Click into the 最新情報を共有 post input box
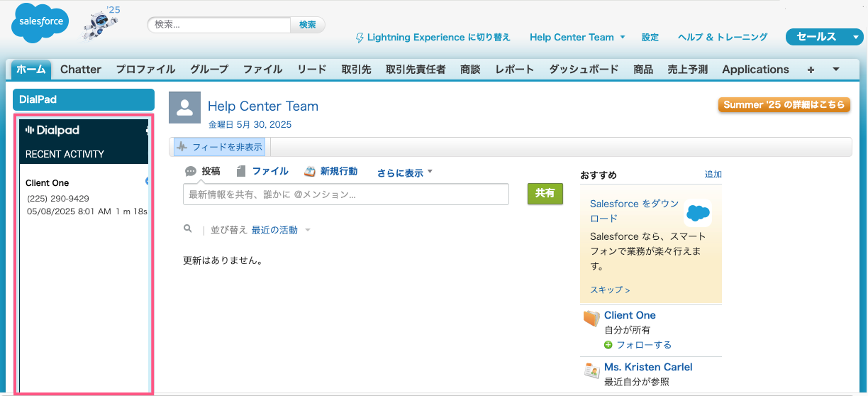The width and height of the screenshot is (868, 396). point(346,194)
